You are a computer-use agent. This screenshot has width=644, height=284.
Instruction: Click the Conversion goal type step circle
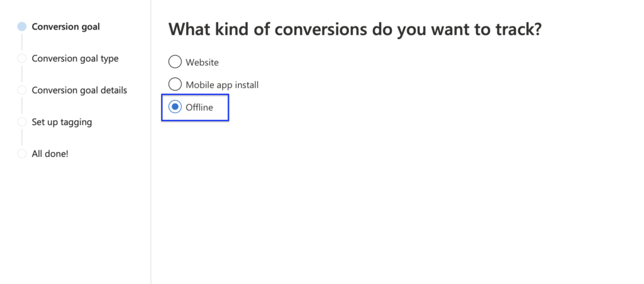[x=22, y=58]
